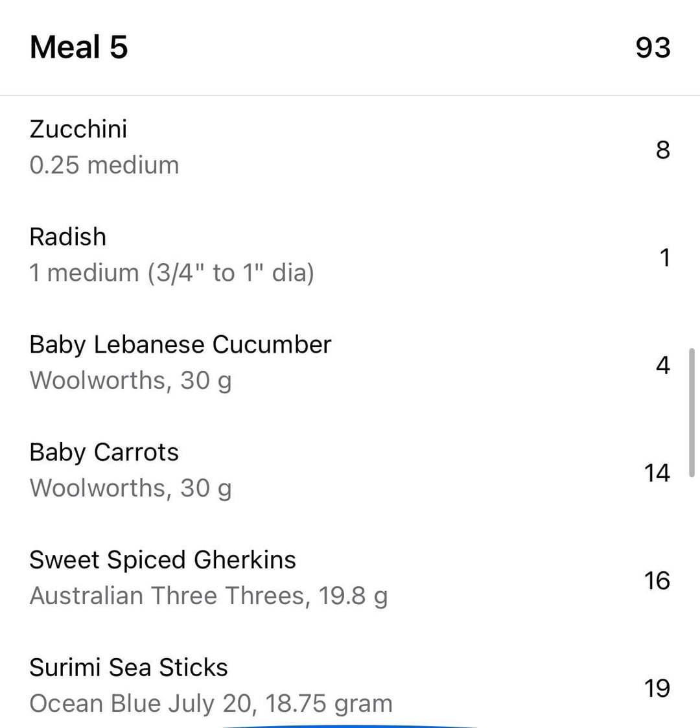Tap the Radish serving size description
The width and height of the screenshot is (700, 728).
(172, 273)
